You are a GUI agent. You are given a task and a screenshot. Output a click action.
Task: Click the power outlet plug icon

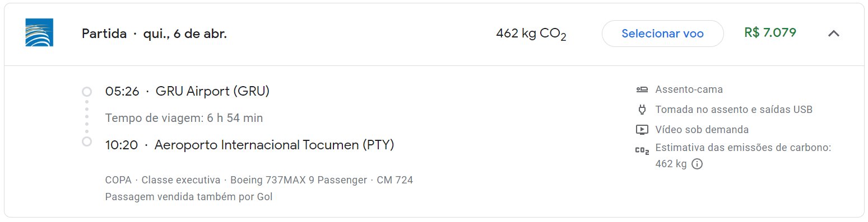[x=642, y=110]
